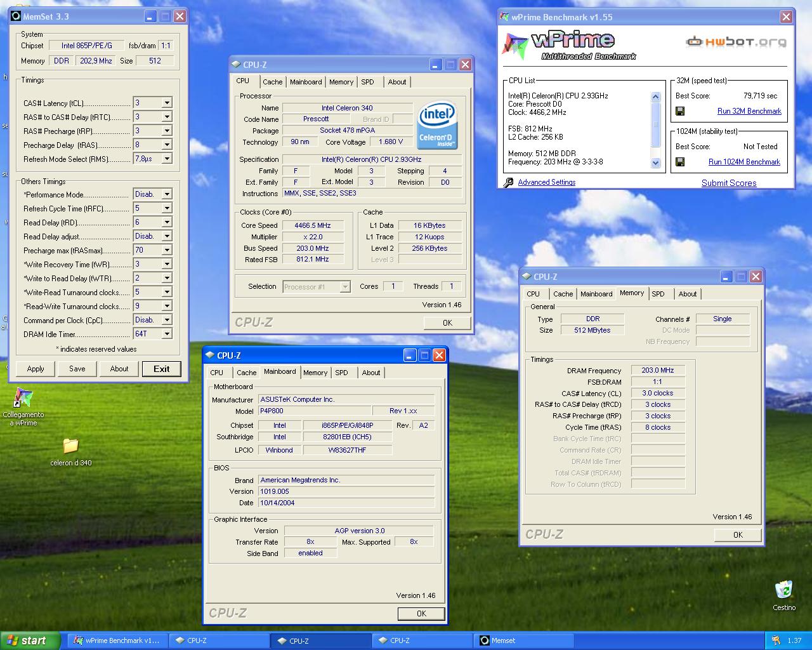Click OK in the CPU-Z Mainboard window

coord(421,614)
